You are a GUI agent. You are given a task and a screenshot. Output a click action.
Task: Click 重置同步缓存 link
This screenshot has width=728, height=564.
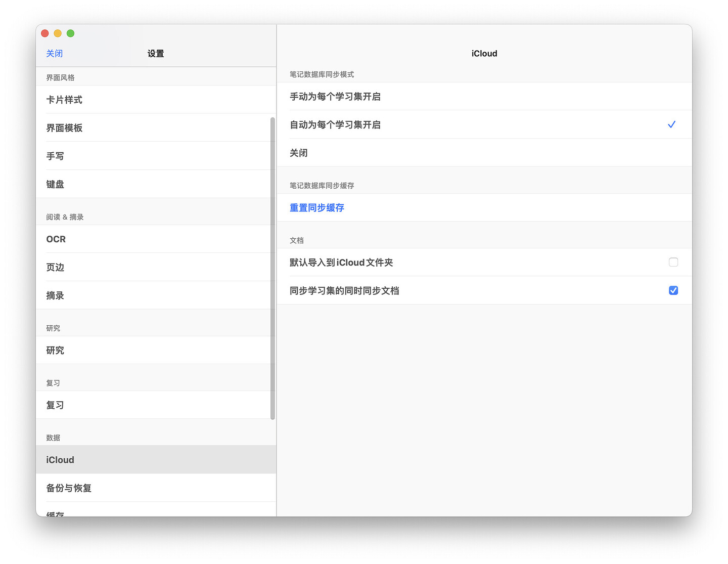[x=317, y=208]
